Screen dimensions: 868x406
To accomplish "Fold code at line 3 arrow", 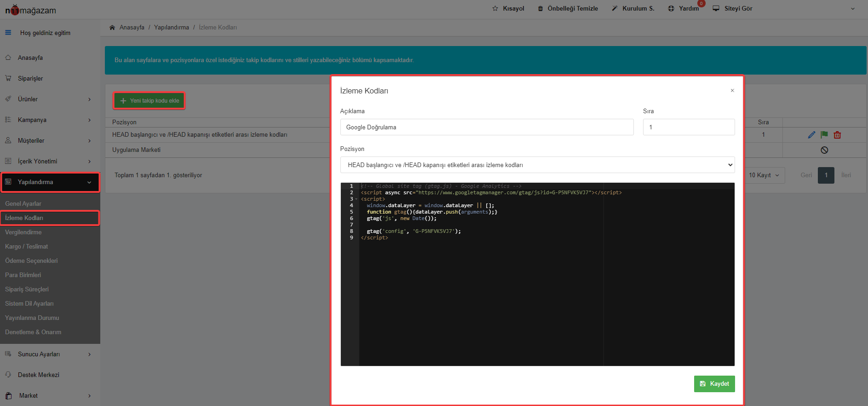I will click(x=356, y=199).
